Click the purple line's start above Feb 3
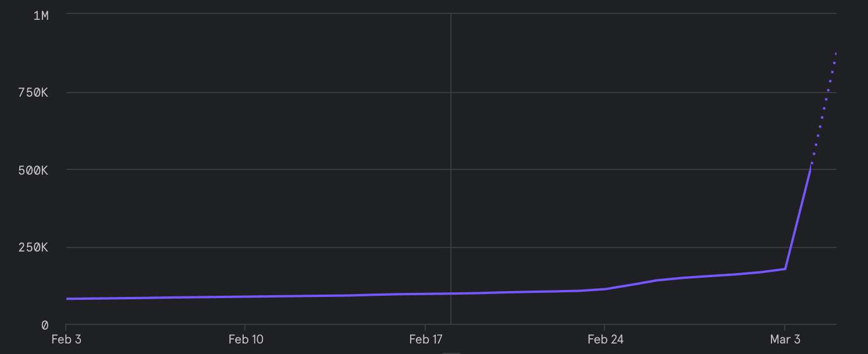This screenshot has width=868, height=354. point(67,299)
